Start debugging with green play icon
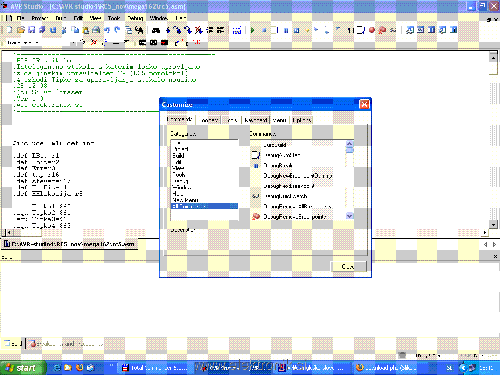Image resolution: width=500 pixels, height=375 pixels. 252,30
